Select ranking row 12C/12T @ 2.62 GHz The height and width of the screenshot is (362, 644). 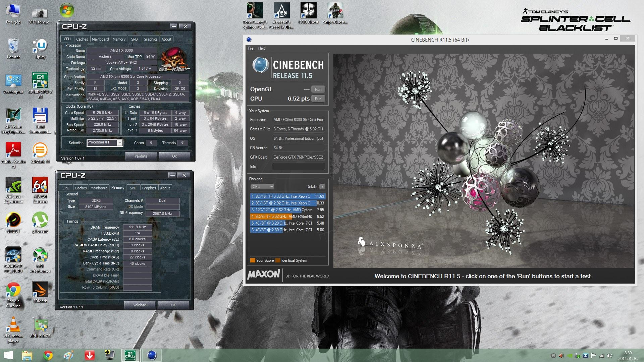287,210
